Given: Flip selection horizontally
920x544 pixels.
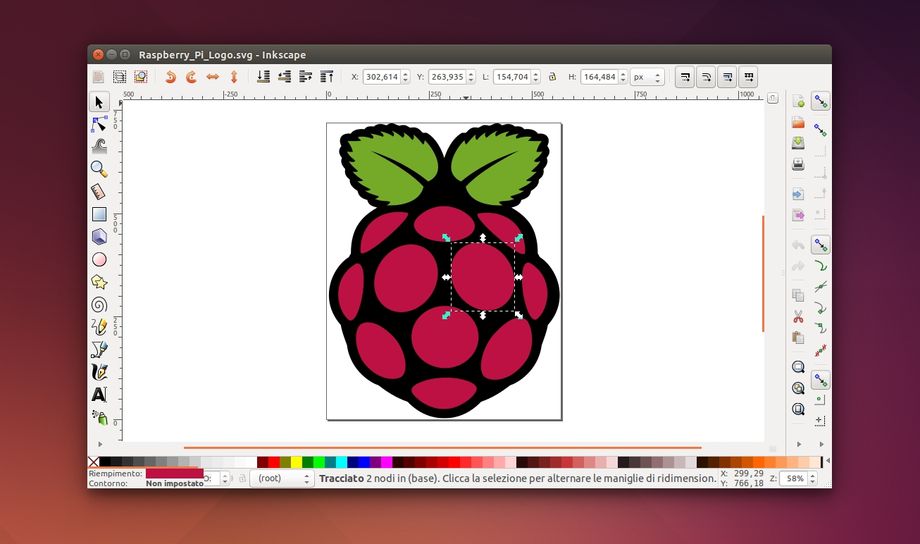Looking at the screenshot, I should 212,76.
